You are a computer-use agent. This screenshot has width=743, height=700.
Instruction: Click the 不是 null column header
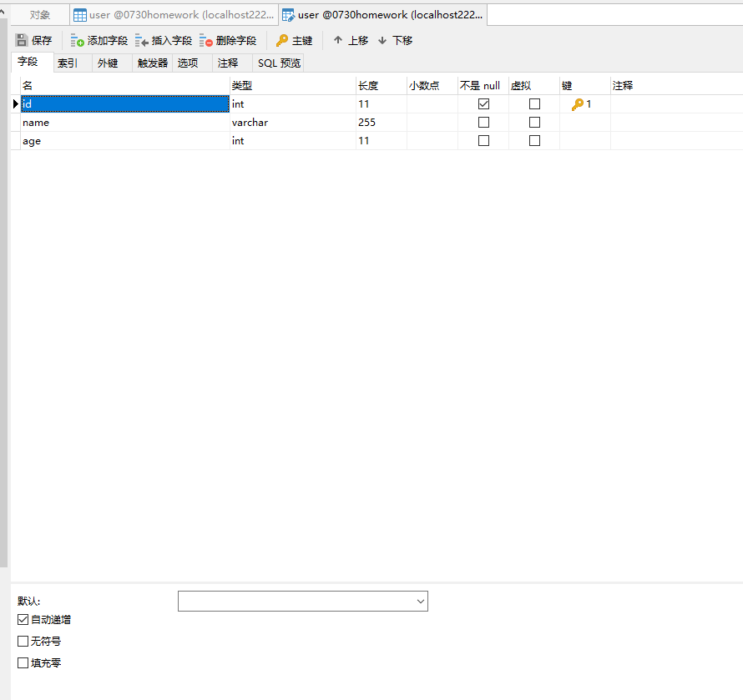483,86
